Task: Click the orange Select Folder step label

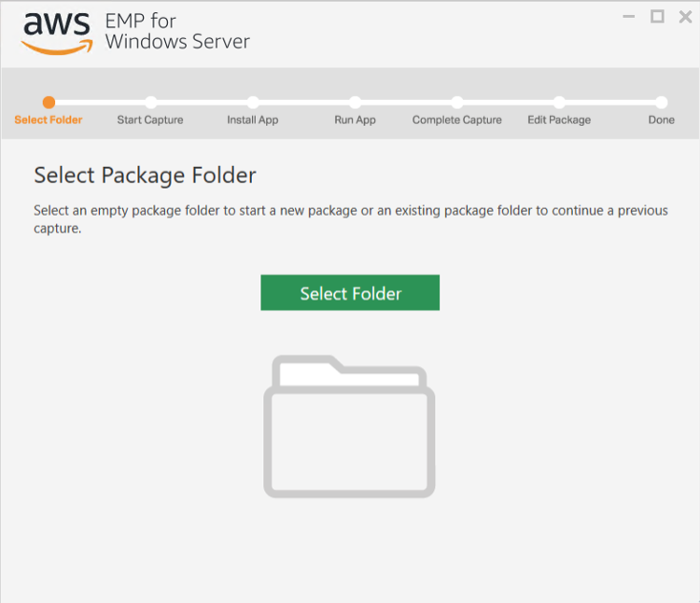Action: pyautogui.click(x=49, y=119)
